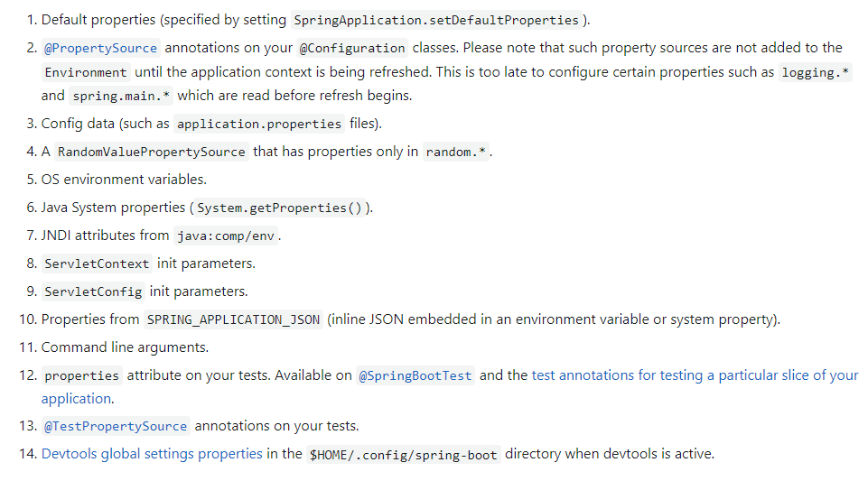
Task: Select the random.* code snippet
Action: click(x=457, y=153)
